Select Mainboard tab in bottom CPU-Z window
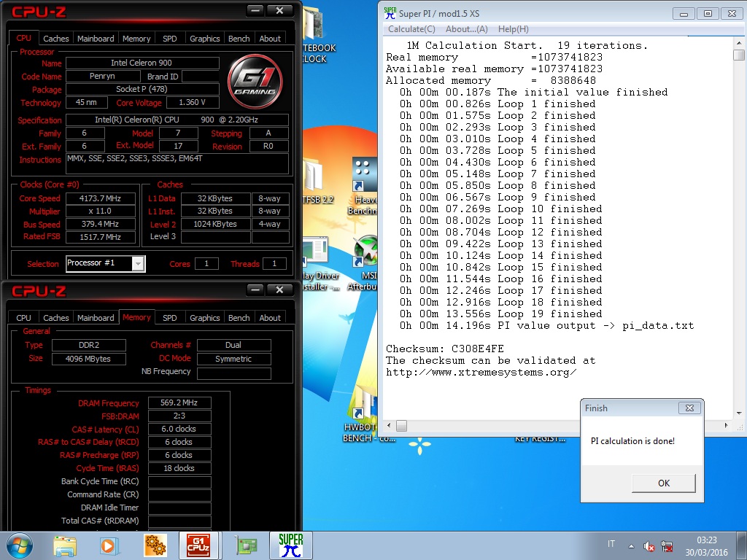Image resolution: width=747 pixels, height=560 pixels. point(96,318)
